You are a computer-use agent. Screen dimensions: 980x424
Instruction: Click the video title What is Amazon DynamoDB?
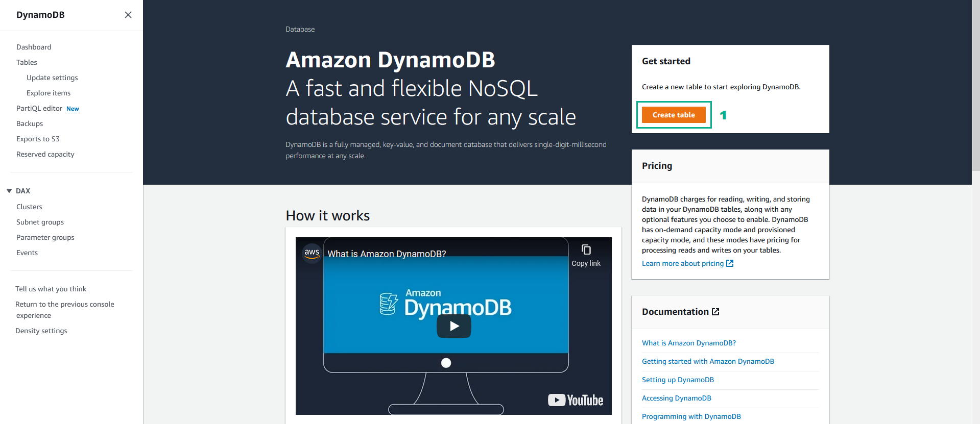coord(387,254)
